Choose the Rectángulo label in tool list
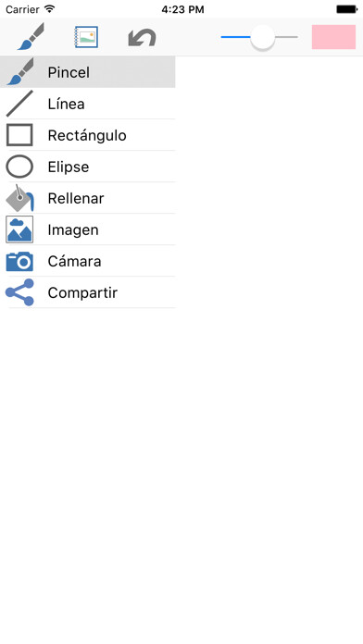 (x=87, y=135)
